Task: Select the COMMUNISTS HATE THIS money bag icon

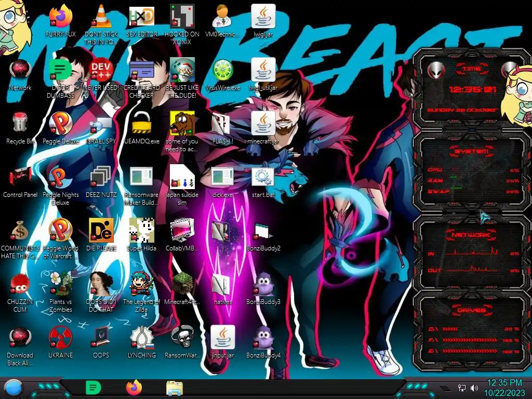Action: [20, 239]
